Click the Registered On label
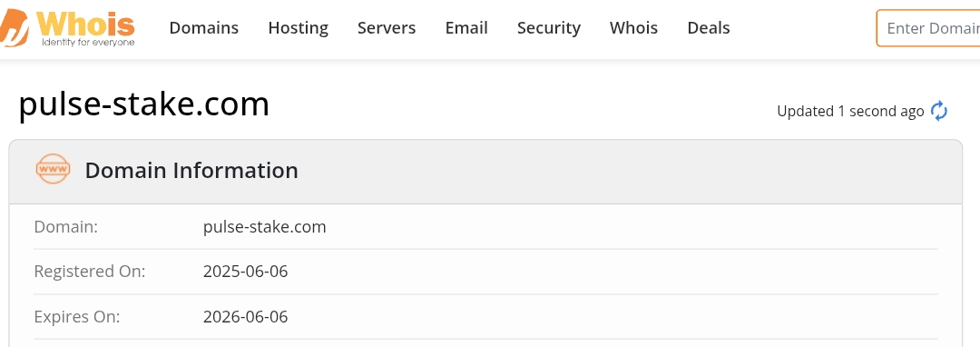Image resolution: width=980 pixels, height=347 pixels. (x=89, y=272)
